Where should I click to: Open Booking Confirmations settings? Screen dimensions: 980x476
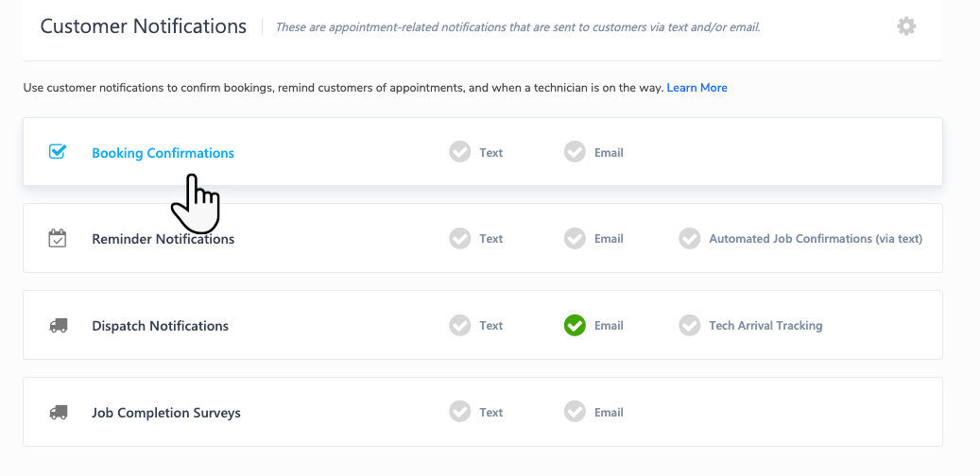tap(163, 153)
